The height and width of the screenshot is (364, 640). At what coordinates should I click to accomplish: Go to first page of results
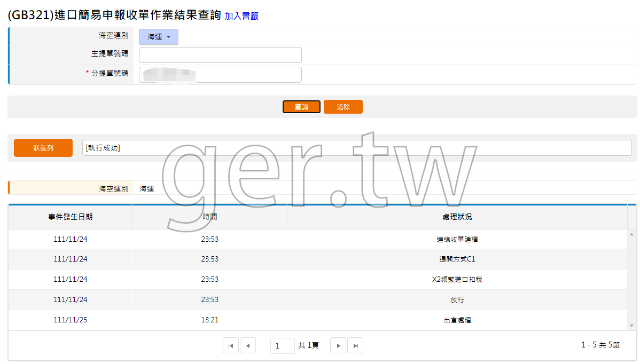[x=231, y=346]
